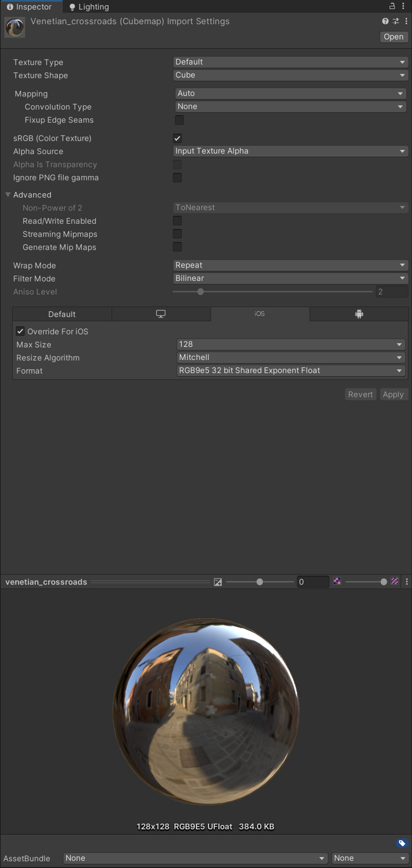The height and width of the screenshot is (868, 412).
Task: Click the Apply button
Action: coord(393,394)
